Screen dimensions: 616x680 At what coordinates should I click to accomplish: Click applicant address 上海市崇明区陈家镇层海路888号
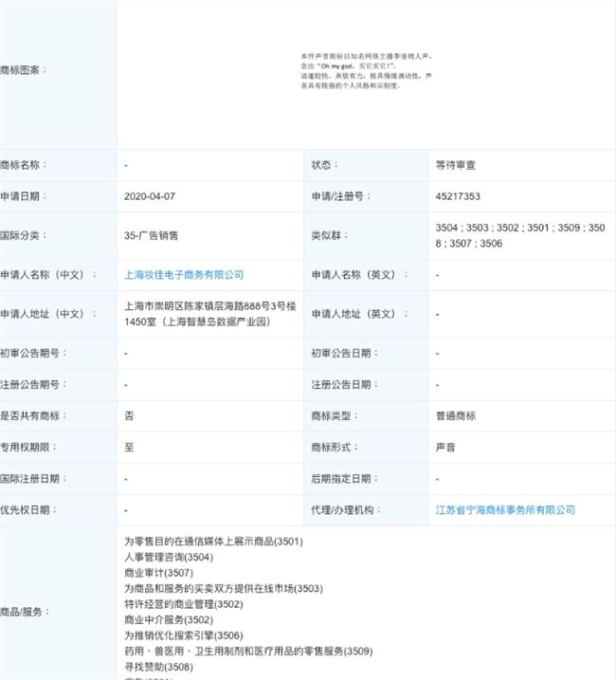[210, 314]
